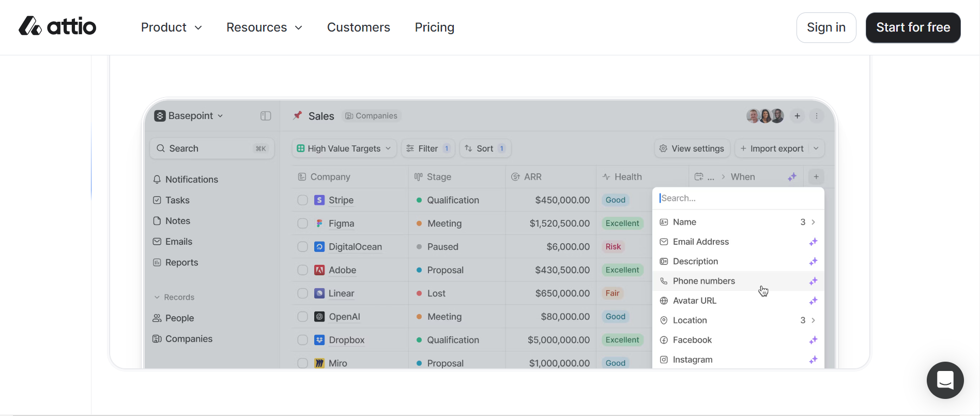Click the Import export button
This screenshot has width=980, height=416.
click(x=772, y=148)
